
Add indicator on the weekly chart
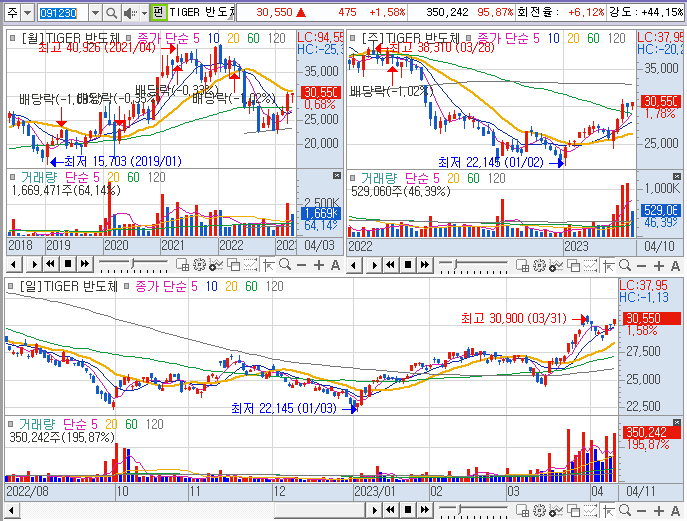pos(556,265)
